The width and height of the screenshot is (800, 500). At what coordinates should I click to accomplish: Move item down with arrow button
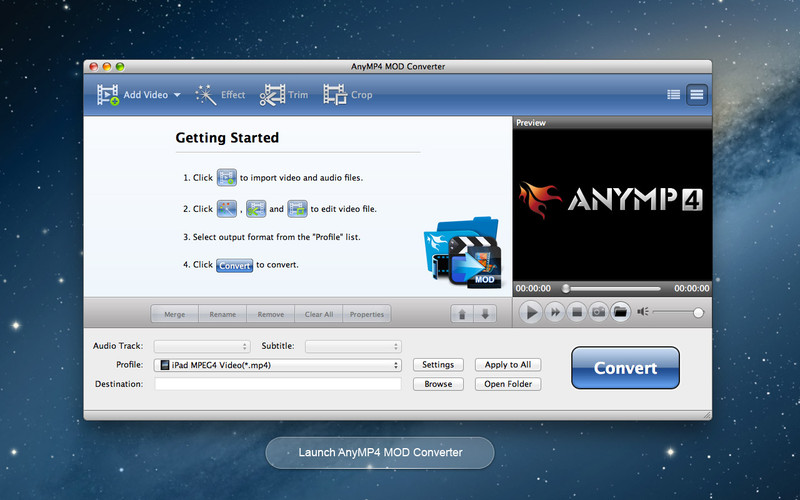coord(485,314)
